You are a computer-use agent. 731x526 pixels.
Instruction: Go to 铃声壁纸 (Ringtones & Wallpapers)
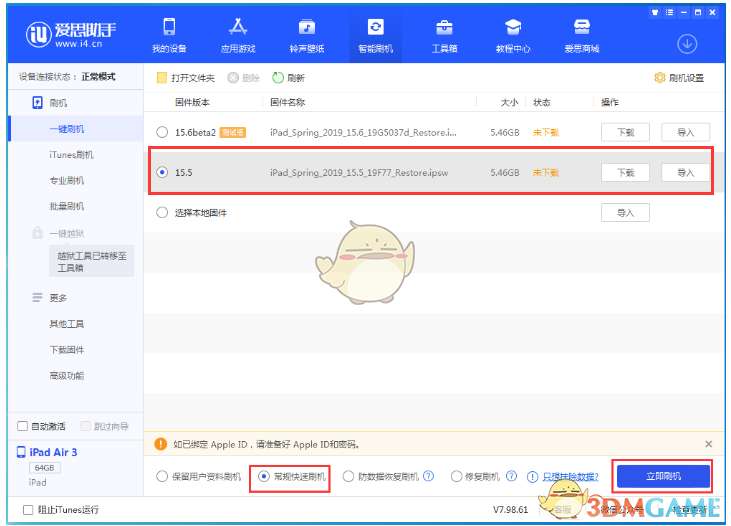[307, 35]
